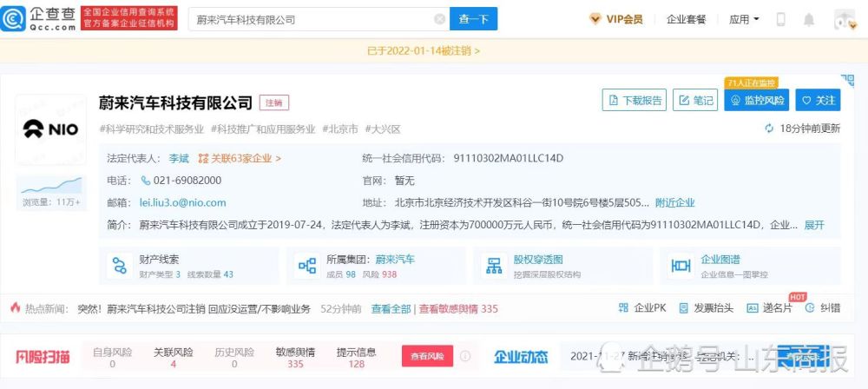Click email lei.liu3.o@nio.com

182,203
